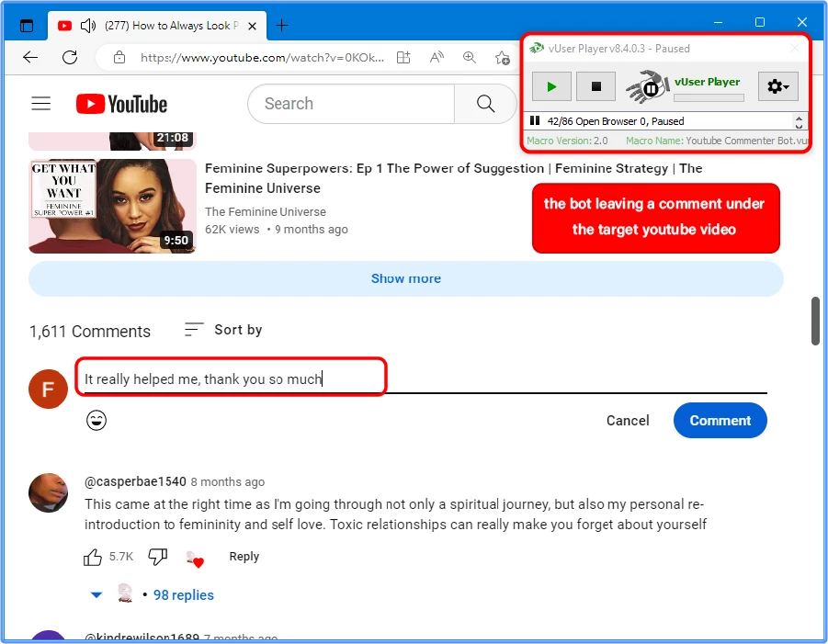
Task: Add page to favorites star icon
Action: [502, 57]
